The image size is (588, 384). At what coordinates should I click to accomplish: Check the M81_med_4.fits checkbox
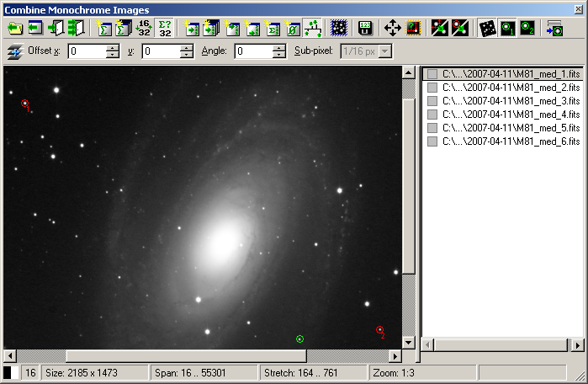tap(432, 115)
